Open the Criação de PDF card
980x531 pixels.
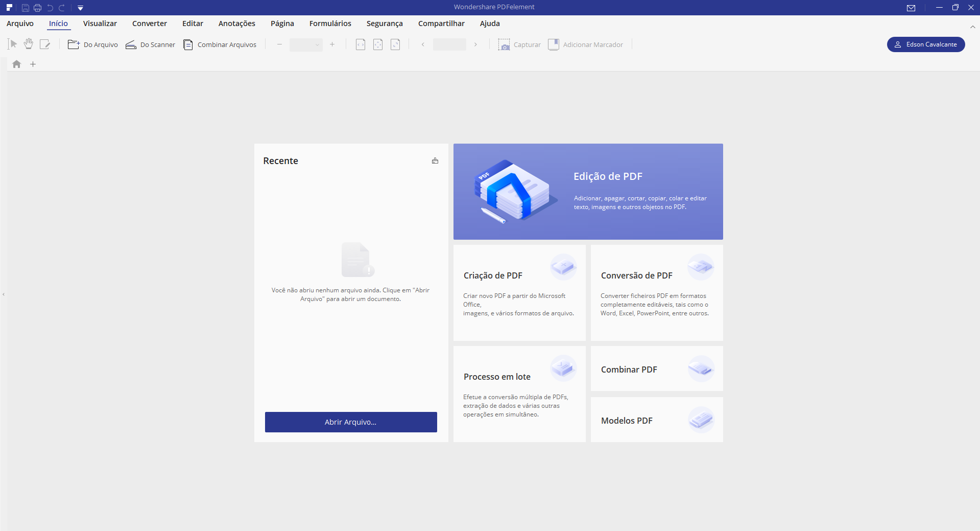click(x=519, y=293)
